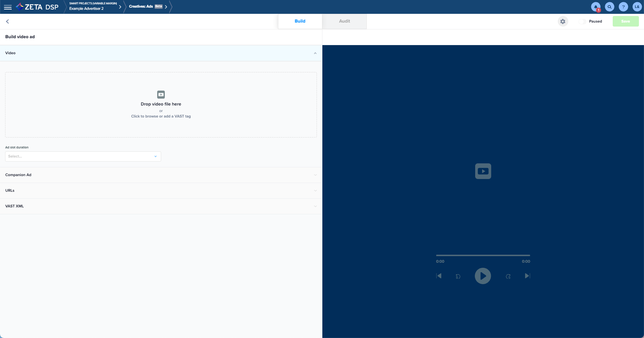Skip to next track in player
This screenshot has height=338, width=644.
527,276
